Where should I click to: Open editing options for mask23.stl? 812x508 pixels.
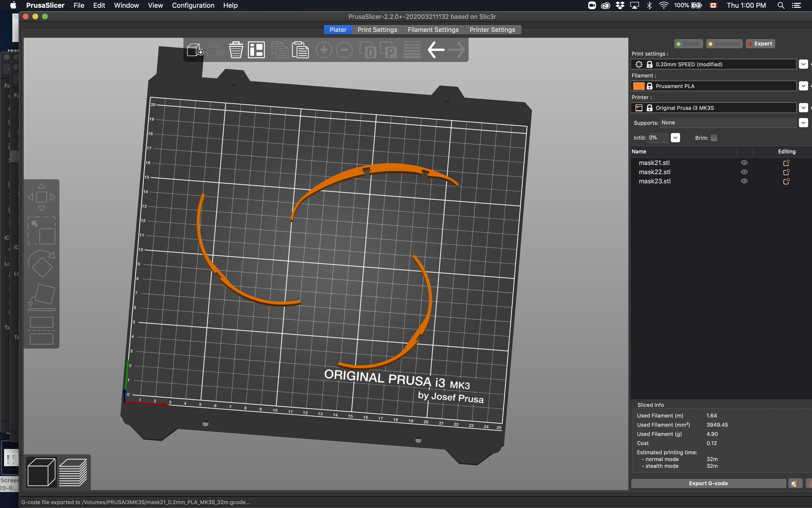pos(786,181)
